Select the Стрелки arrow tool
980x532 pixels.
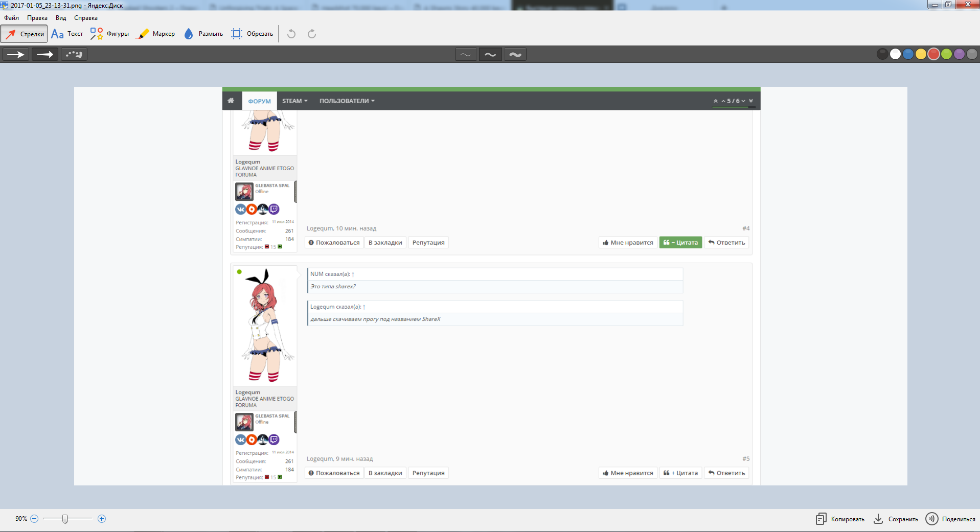pos(25,34)
